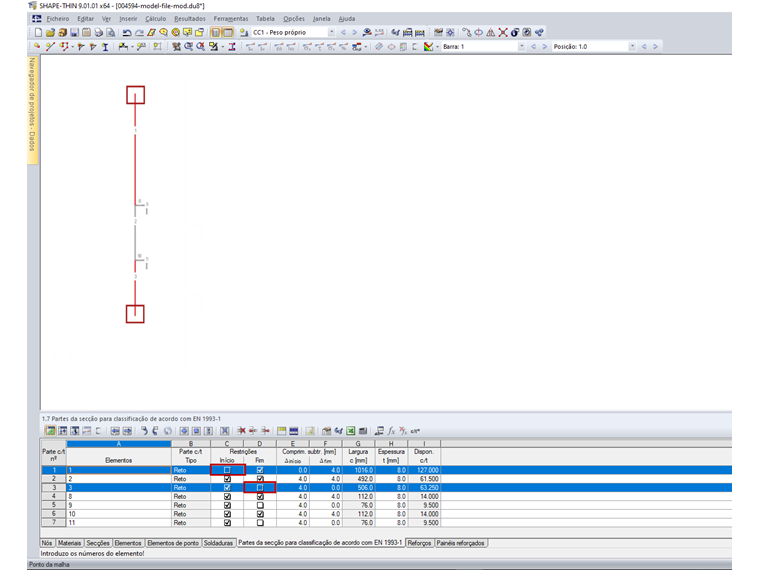Viewport: 760px width, 570px height.
Task: Click the insert line element tool icon
Action: 50,47
